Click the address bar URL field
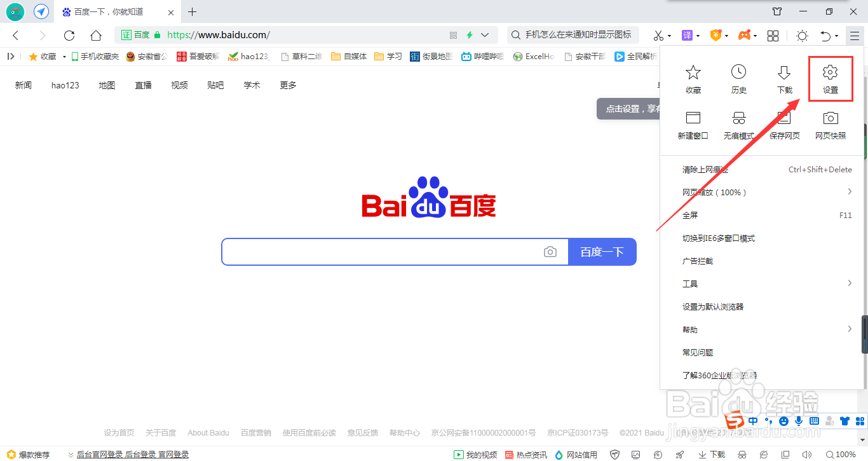Image resolution: width=868 pixels, height=461 pixels. click(305, 35)
